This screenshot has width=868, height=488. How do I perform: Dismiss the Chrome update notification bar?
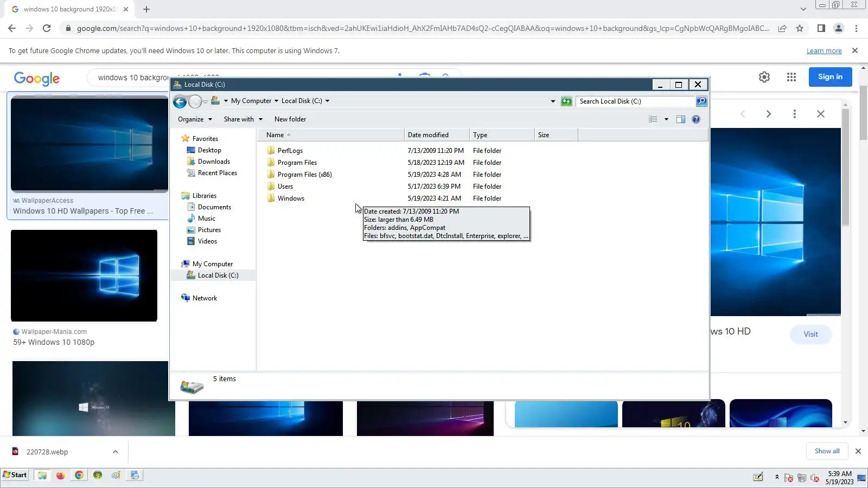[x=855, y=50]
